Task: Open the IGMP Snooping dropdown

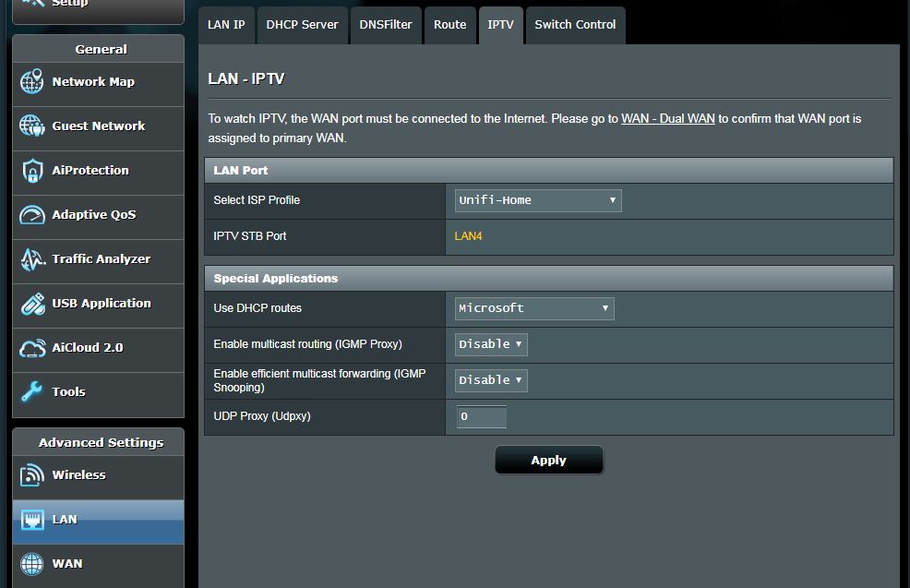Action: click(x=491, y=380)
